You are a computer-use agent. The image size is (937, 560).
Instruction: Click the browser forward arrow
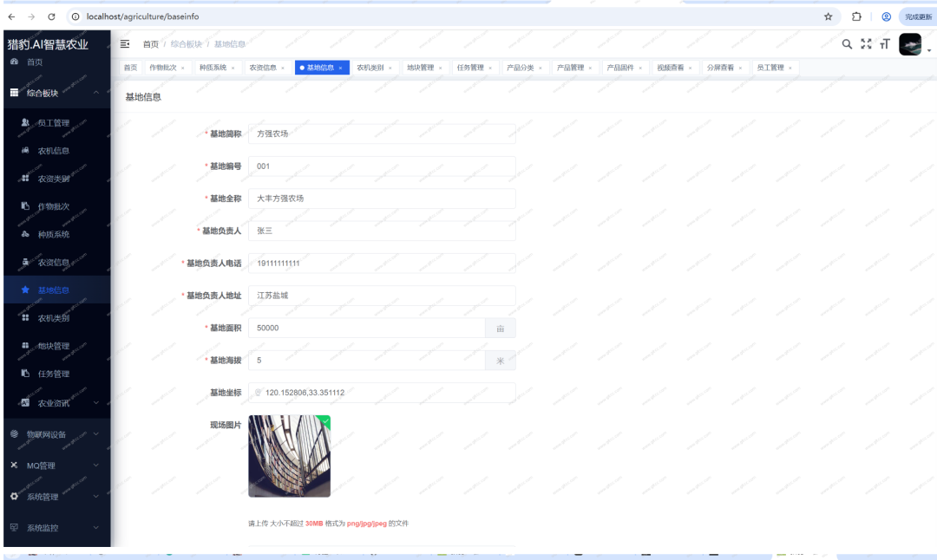[31, 16]
